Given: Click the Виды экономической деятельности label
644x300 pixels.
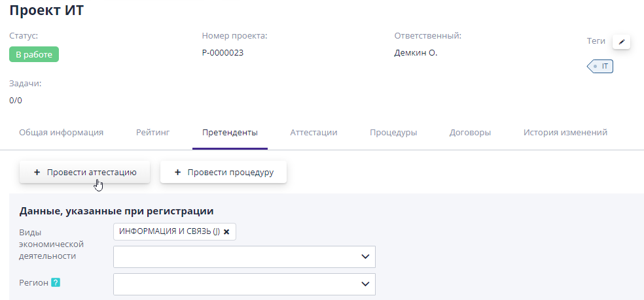Looking at the screenshot, I should (x=51, y=244).
